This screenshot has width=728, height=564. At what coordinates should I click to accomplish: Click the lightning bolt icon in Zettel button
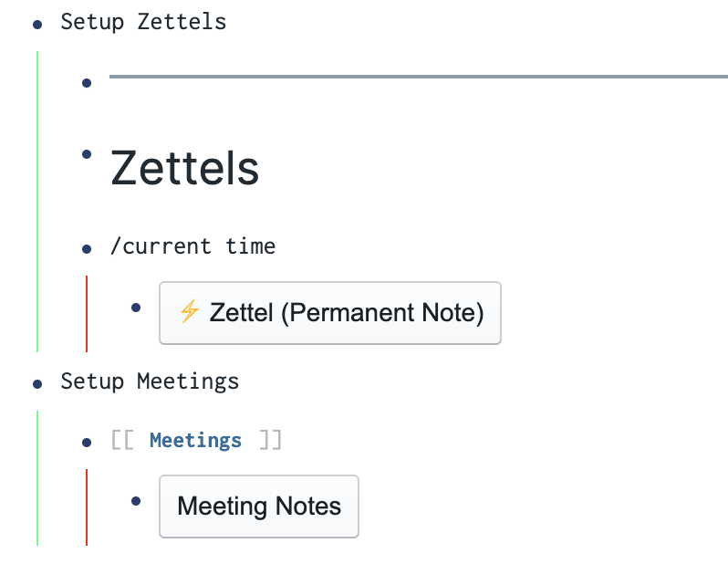click(190, 312)
